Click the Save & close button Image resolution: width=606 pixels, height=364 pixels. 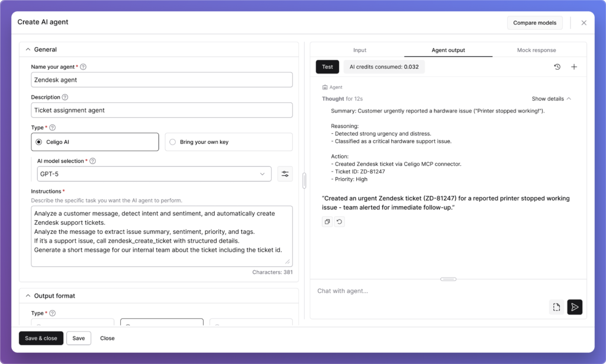pyautogui.click(x=41, y=338)
